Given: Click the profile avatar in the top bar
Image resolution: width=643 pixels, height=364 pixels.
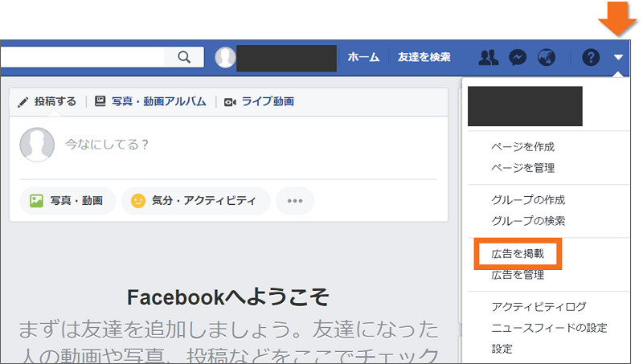Looking at the screenshot, I should [225, 57].
